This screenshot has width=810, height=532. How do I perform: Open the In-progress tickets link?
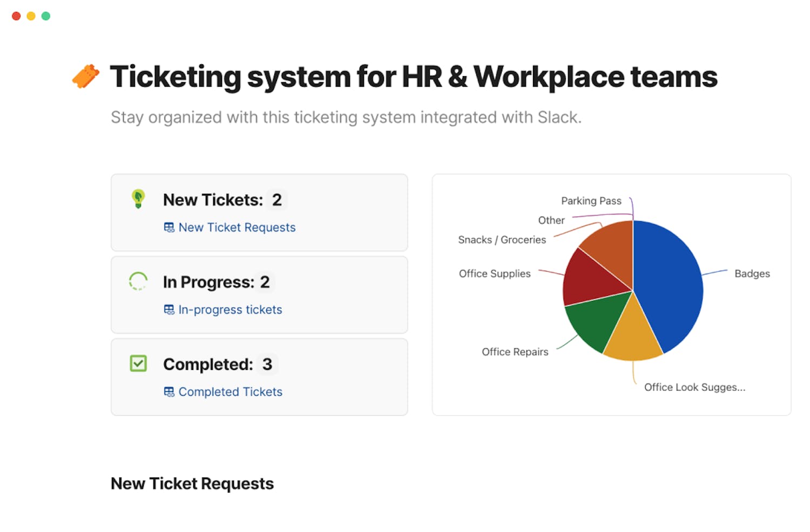[x=230, y=309]
